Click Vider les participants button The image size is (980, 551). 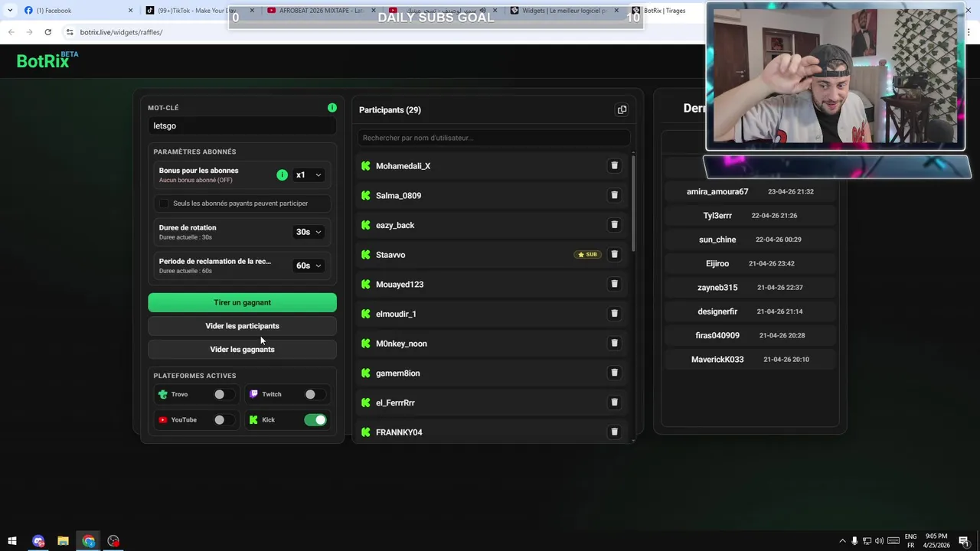pos(242,326)
